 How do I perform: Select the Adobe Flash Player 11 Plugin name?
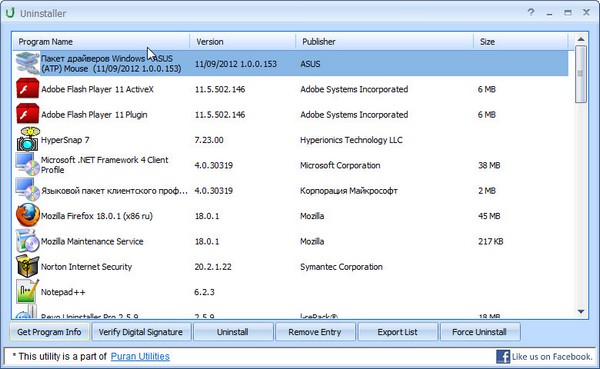coord(94,114)
